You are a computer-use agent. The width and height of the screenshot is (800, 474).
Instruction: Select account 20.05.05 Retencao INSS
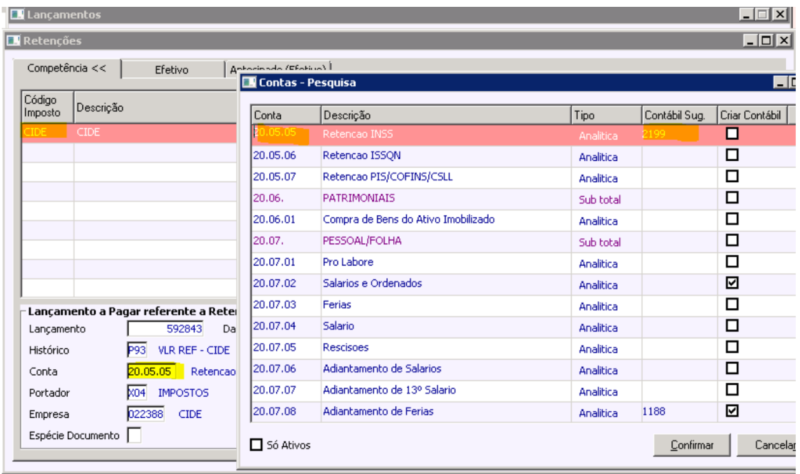click(x=523, y=134)
